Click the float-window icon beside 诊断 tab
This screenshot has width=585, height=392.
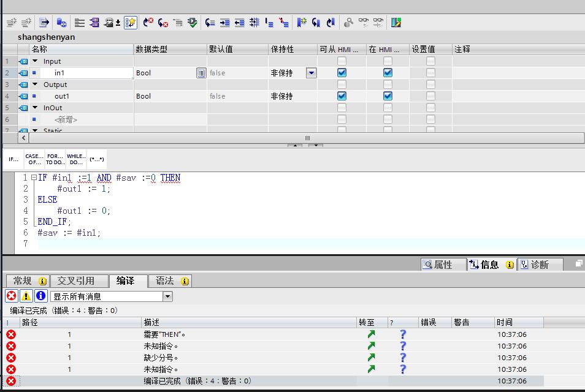pos(579,264)
